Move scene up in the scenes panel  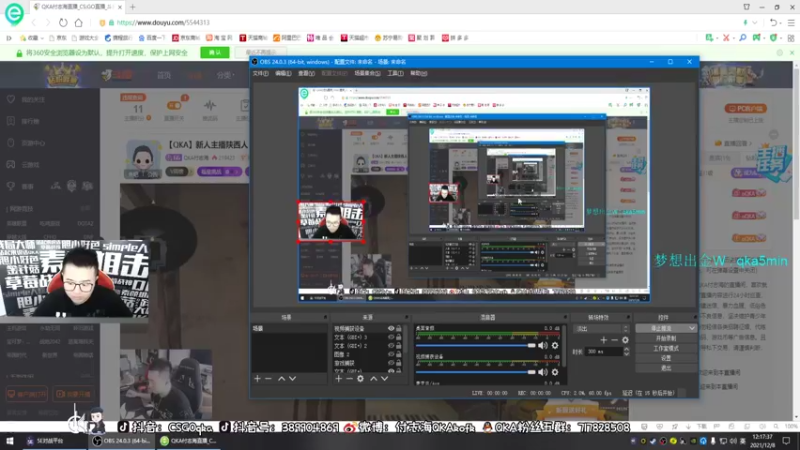pyautogui.click(x=282, y=379)
